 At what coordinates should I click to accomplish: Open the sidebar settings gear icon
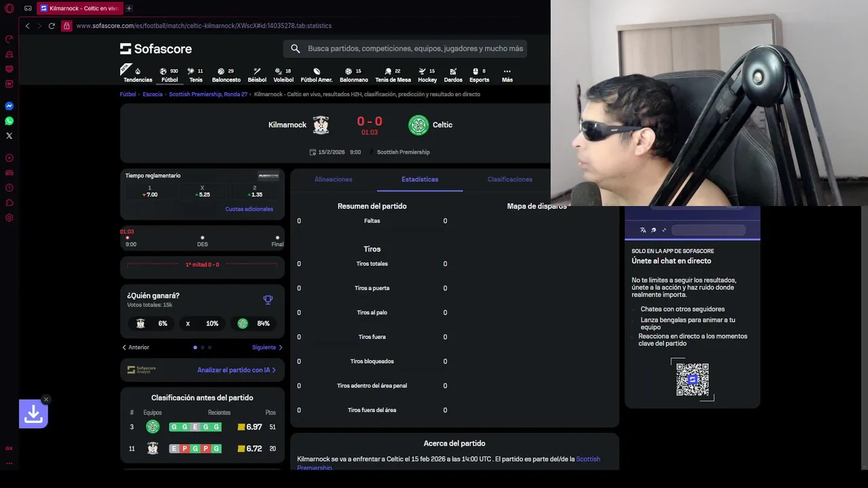(x=9, y=218)
